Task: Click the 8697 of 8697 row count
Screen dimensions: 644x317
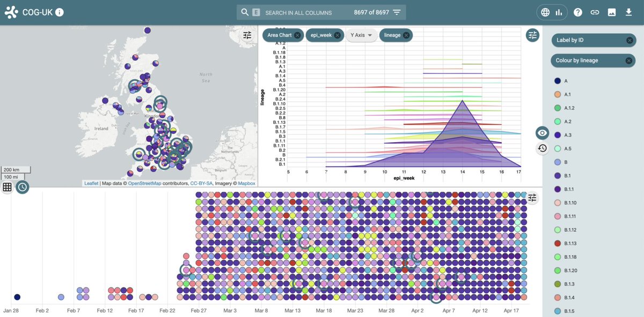Action: tap(371, 12)
